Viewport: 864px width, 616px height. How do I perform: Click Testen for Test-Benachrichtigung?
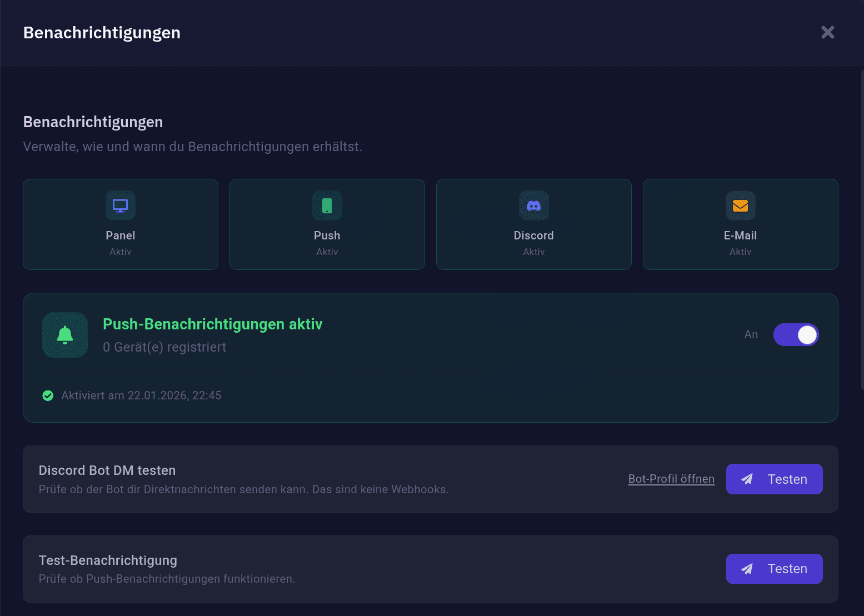775,569
